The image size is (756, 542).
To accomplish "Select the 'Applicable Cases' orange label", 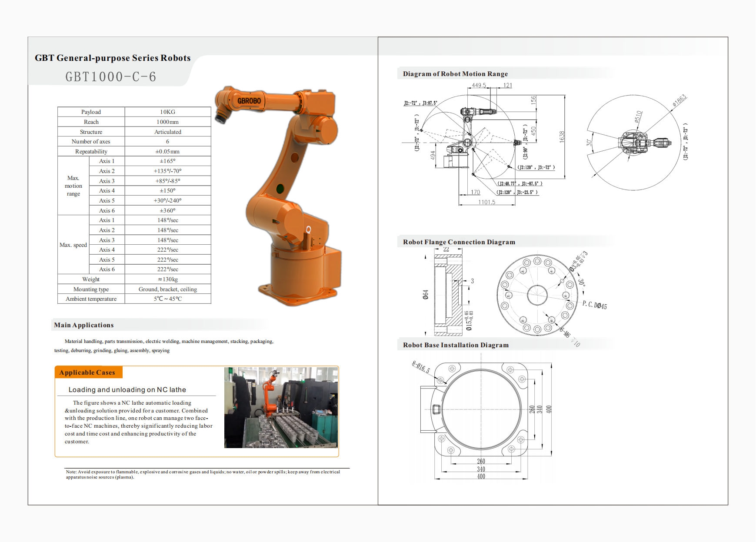I will click(87, 372).
